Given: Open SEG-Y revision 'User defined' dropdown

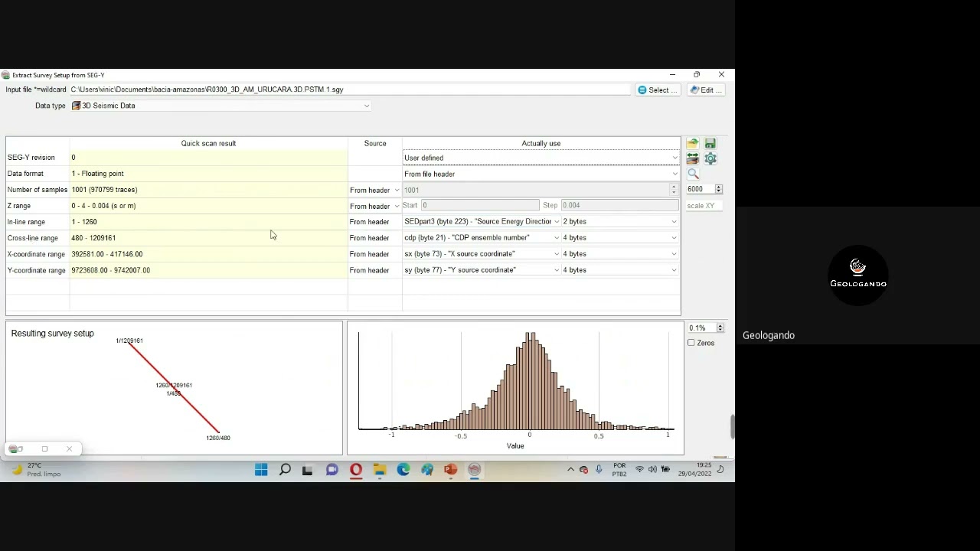Looking at the screenshot, I should click(541, 158).
